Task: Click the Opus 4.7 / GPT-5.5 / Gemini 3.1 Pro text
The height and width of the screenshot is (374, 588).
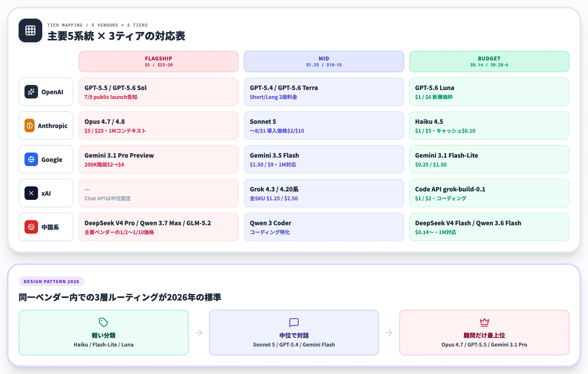Action: 484,345
